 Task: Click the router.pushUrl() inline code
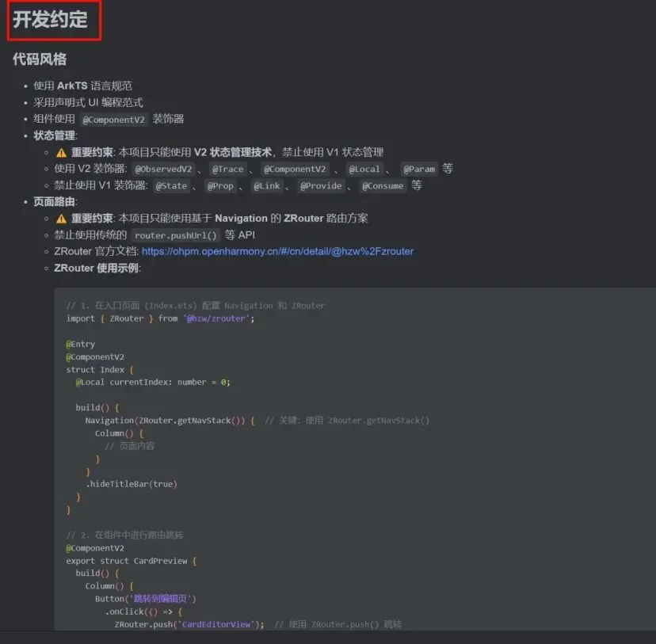[x=176, y=235]
